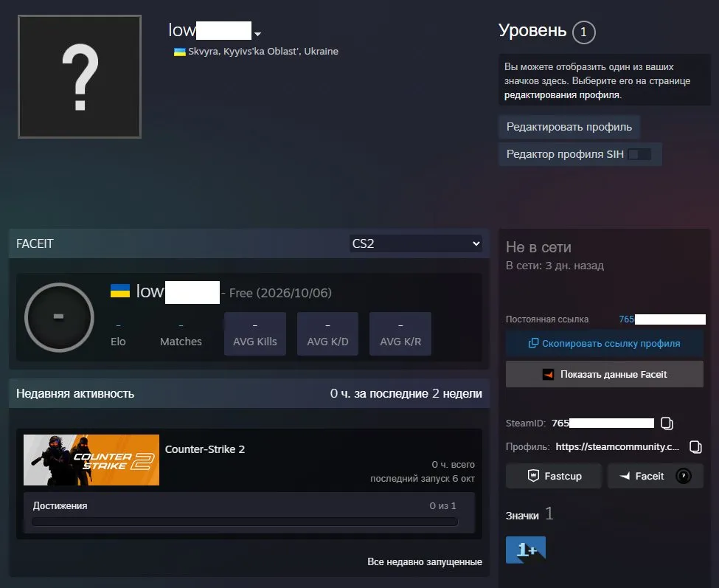Open the blue 1+ badge under Значки
The width and height of the screenshot is (719, 588).
click(526, 550)
